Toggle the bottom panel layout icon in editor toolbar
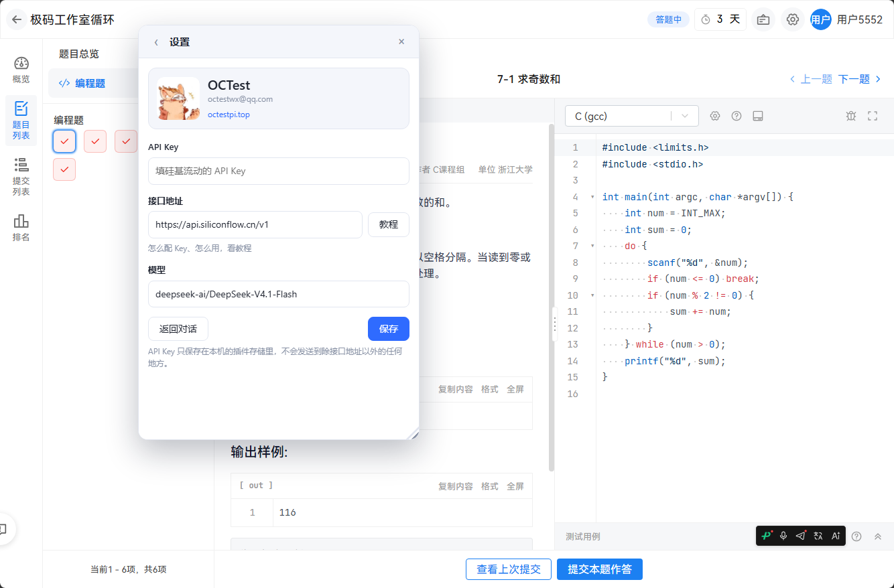This screenshot has height=588, width=894. (x=758, y=116)
